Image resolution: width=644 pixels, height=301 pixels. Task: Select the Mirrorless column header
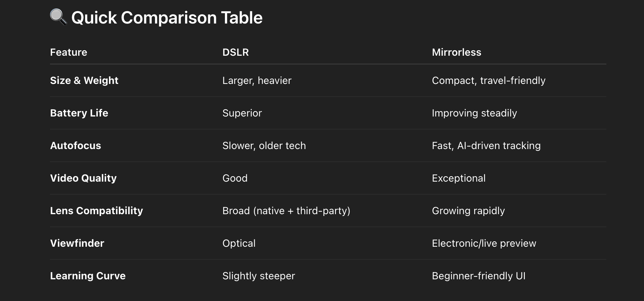point(456,52)
